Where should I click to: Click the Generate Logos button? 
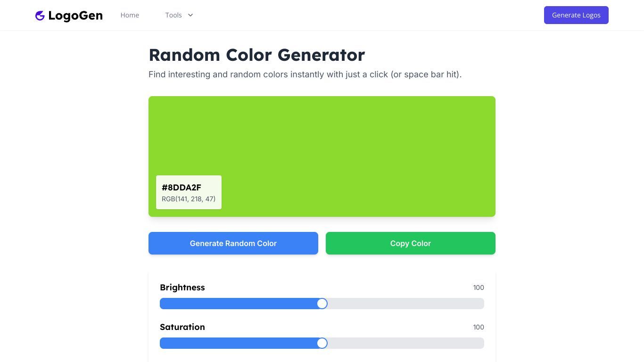[576, 15]
